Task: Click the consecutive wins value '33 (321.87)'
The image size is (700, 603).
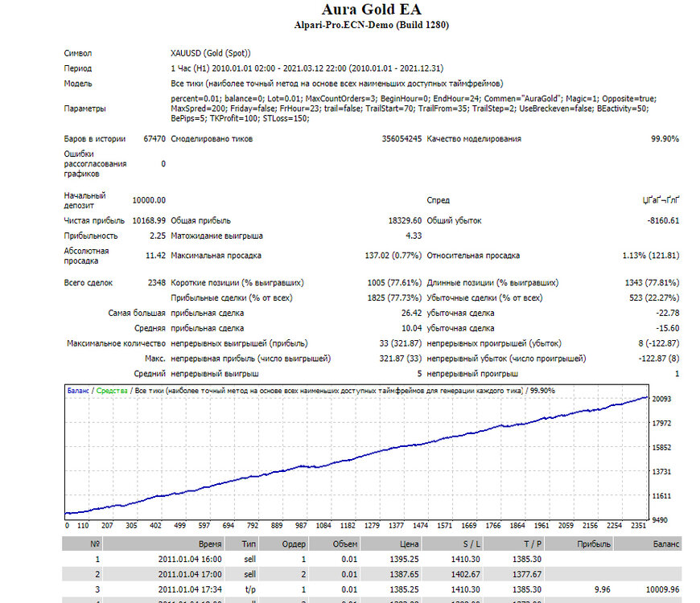Action: point(401,343)
